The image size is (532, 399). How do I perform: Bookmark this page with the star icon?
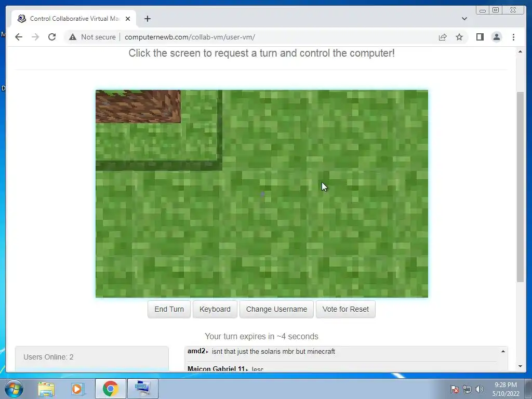(459, 37)
